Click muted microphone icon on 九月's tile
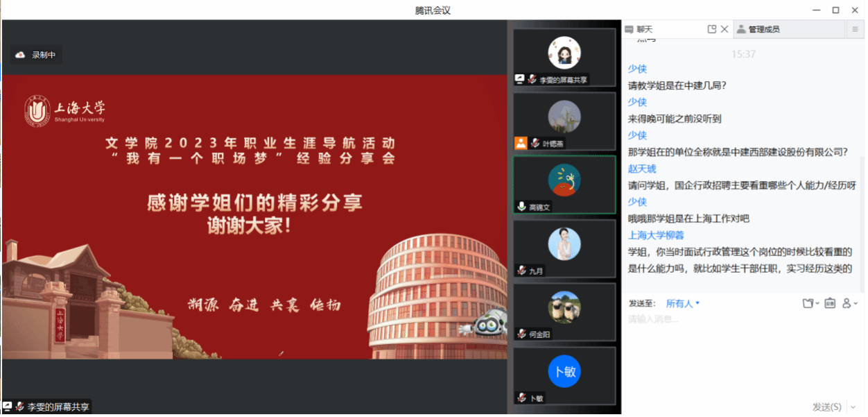 [521, 271]
